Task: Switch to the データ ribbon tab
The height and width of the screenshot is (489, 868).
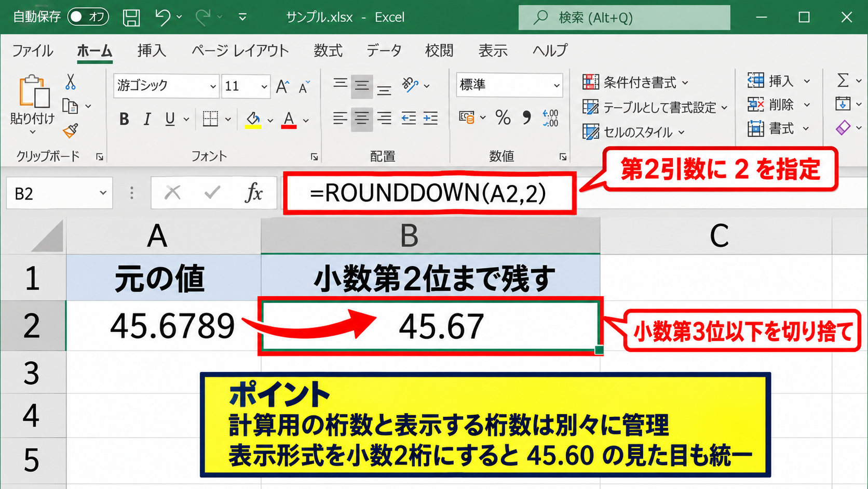Action: 384,50
